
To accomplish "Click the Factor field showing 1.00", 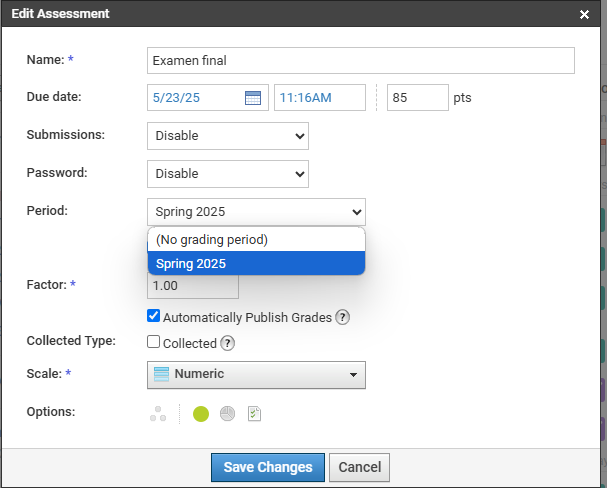I will (x=193, y=286).
